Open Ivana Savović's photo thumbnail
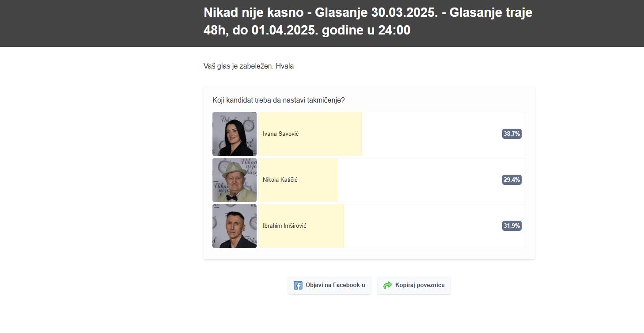 (235, 134)
